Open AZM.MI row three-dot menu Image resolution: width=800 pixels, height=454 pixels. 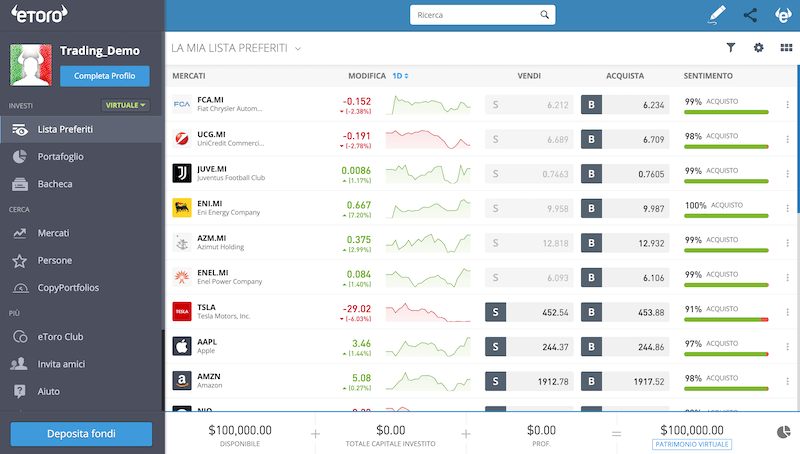pos(787,243)
